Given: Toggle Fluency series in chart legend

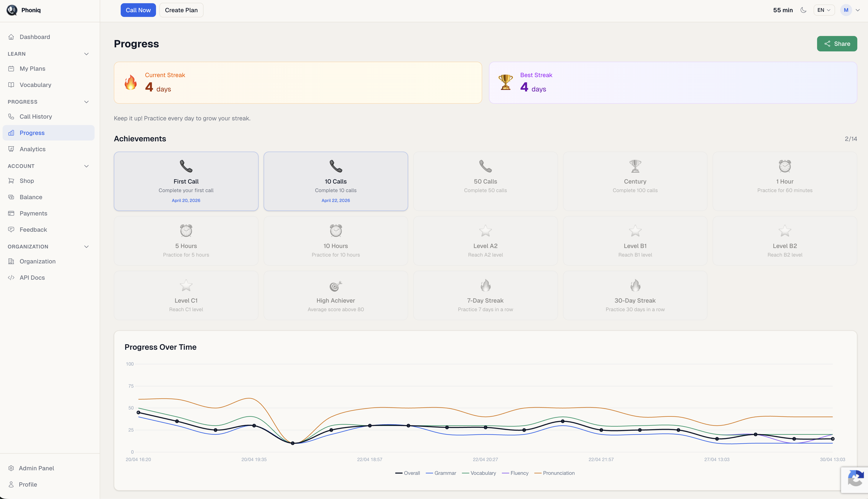Looking at the screenshot, I should [x=515, y=473].
